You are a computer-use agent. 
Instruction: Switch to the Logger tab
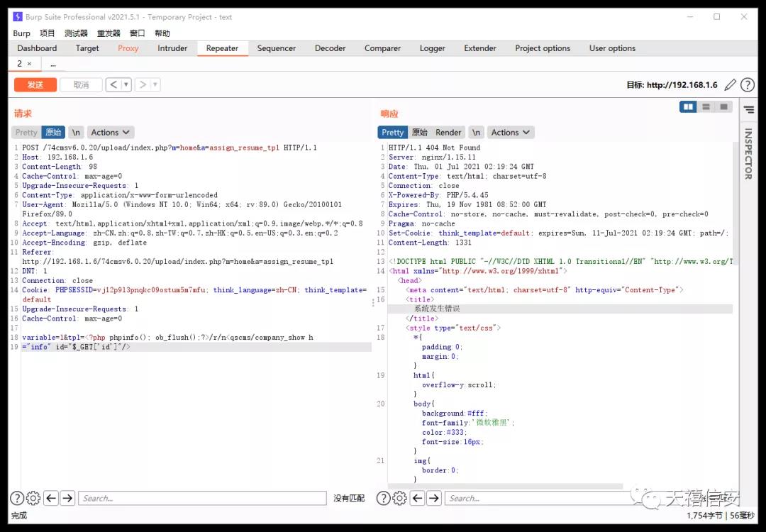(x=433, y=48)
